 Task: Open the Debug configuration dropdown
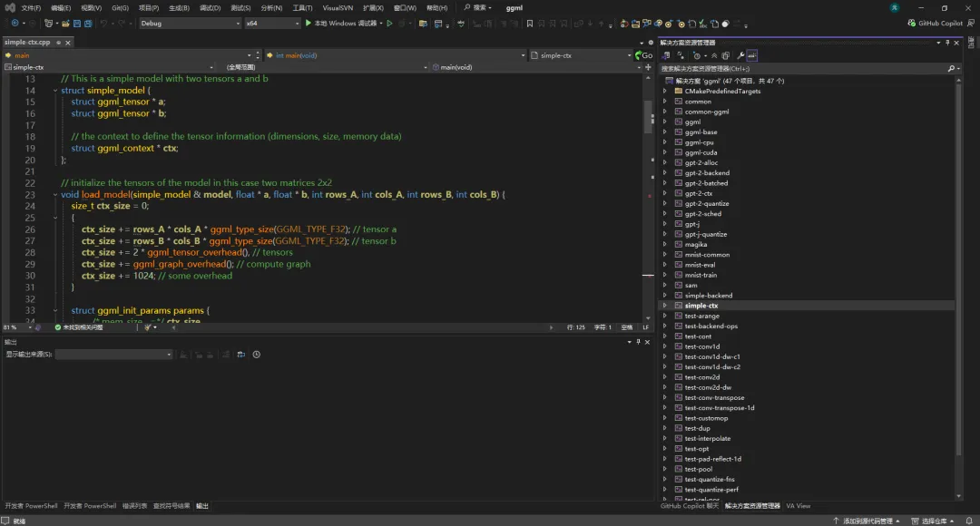[x=190, y=24]
